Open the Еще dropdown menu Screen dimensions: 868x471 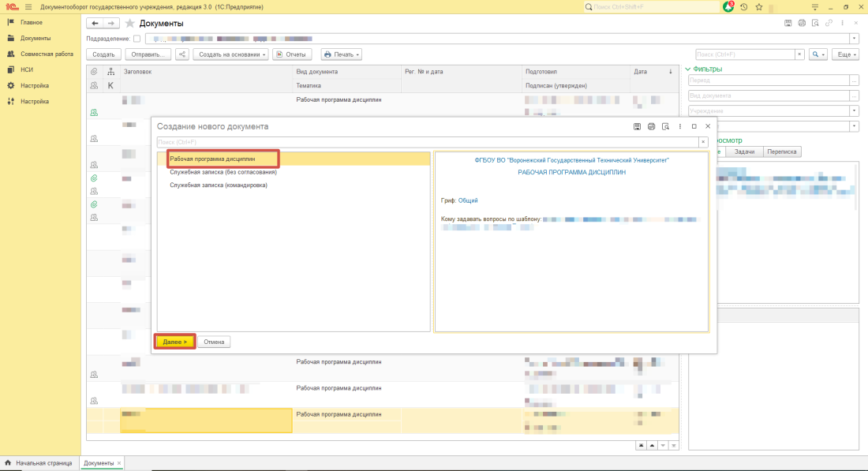[844, 54]
